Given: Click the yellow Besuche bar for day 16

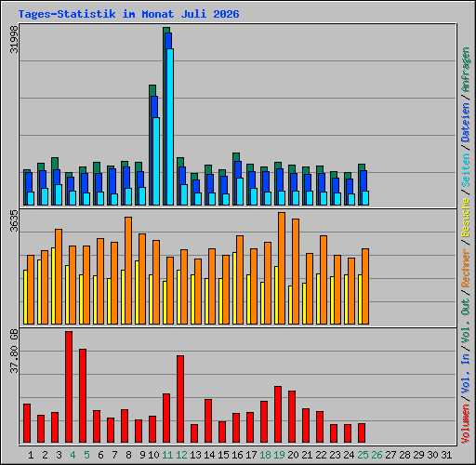Looking at the screenshot, I should tap(234, 288).
